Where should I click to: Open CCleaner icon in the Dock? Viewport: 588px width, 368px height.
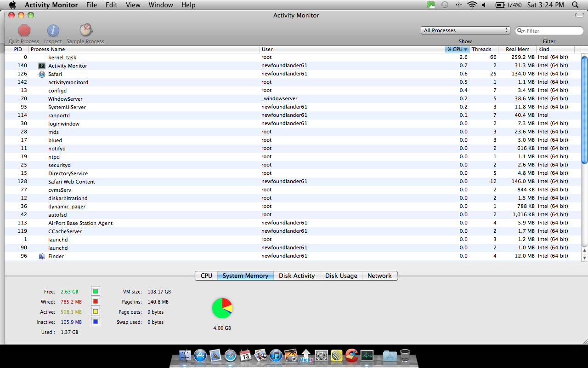pyautogui.click(x=352, y=355)
